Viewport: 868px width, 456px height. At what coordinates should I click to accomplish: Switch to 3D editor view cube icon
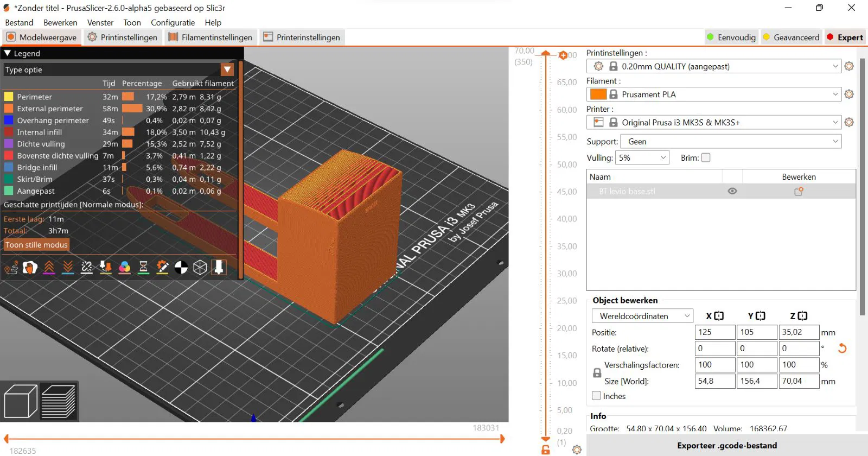[21, 401]
